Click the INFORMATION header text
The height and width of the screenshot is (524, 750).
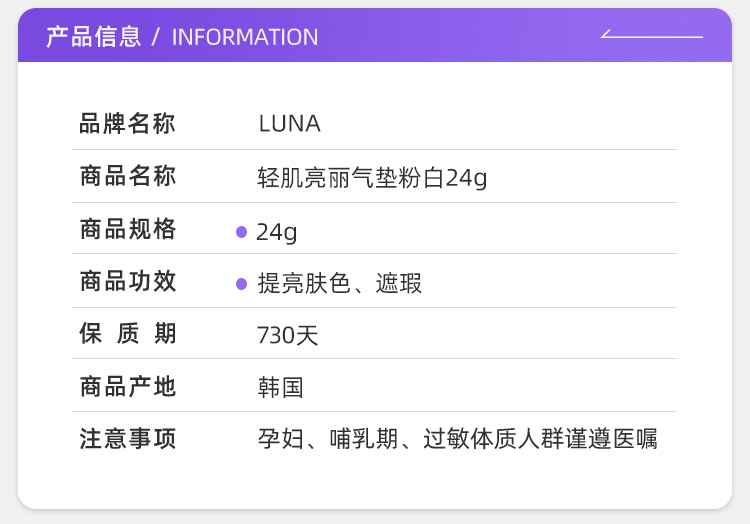click(x=245, y=37)
